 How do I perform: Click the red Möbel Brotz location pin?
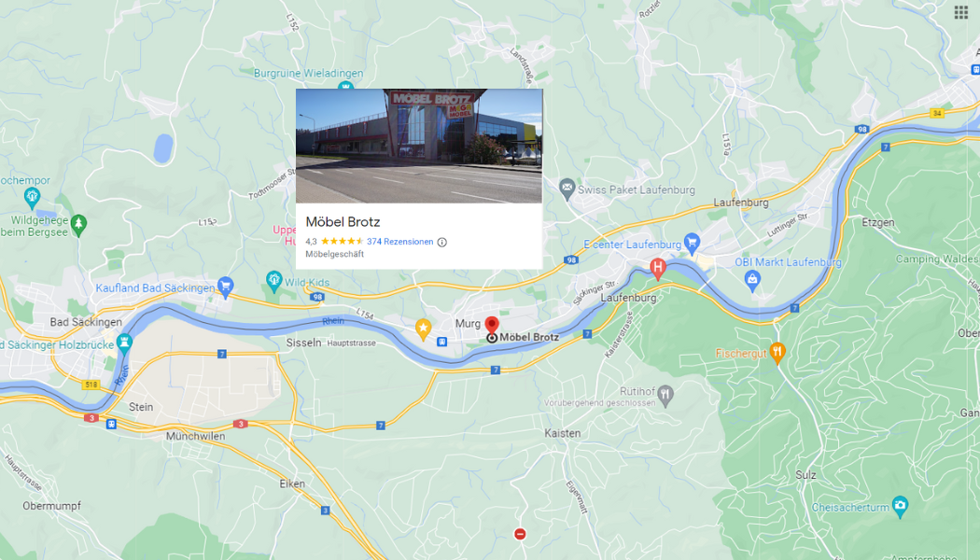tap(492, 325)
